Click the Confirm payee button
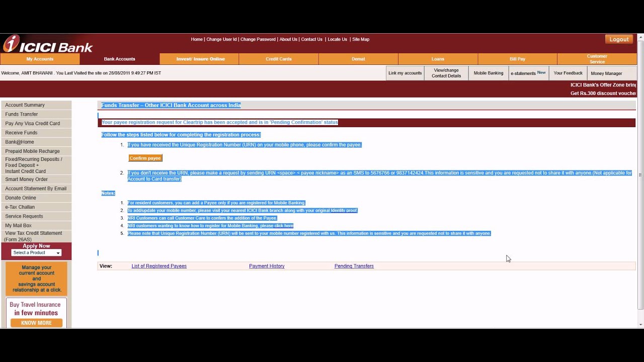 (x=145, y=158)
